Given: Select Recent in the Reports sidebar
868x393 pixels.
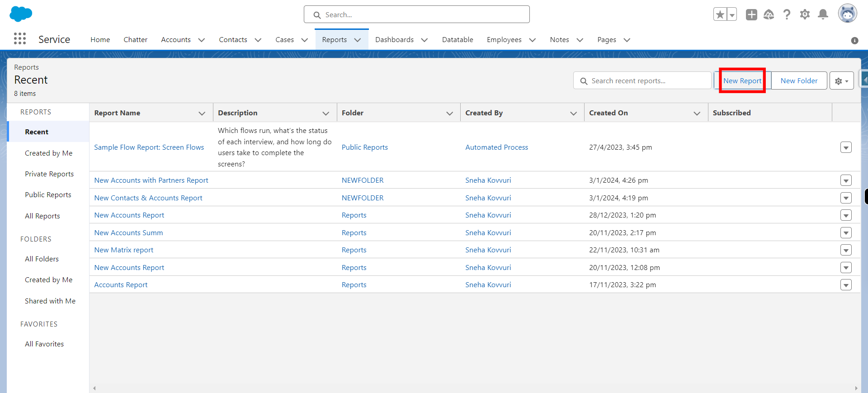Looking at the screenshot, I should coord(48,132).
